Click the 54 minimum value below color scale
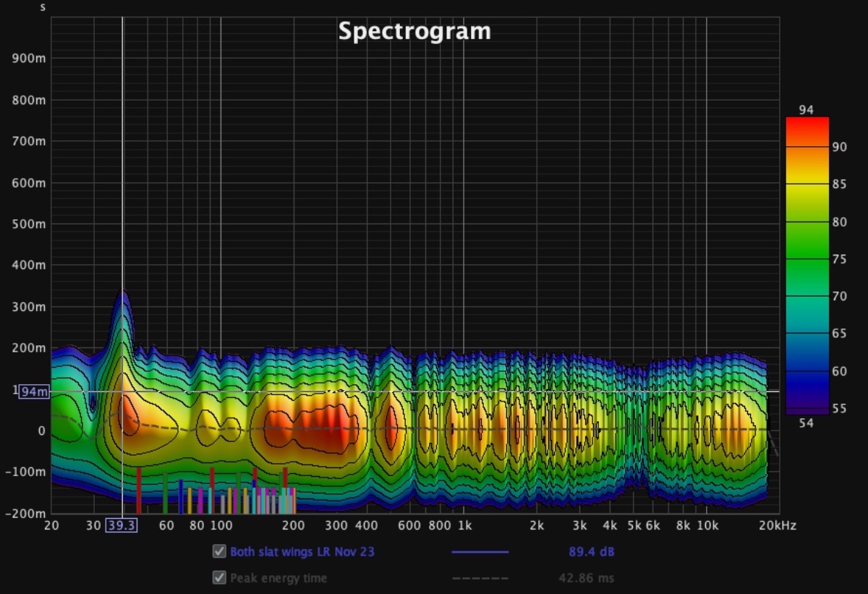Image resolution: width=868 pixels, height=594 pixels. tap(806, 423)
